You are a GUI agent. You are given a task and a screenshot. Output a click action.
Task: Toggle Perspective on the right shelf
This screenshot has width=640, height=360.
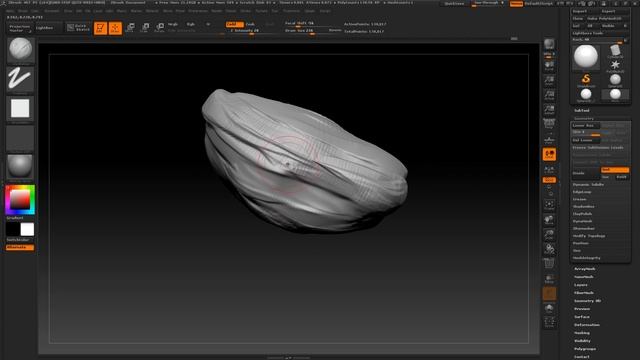click(x=549, y=124)
